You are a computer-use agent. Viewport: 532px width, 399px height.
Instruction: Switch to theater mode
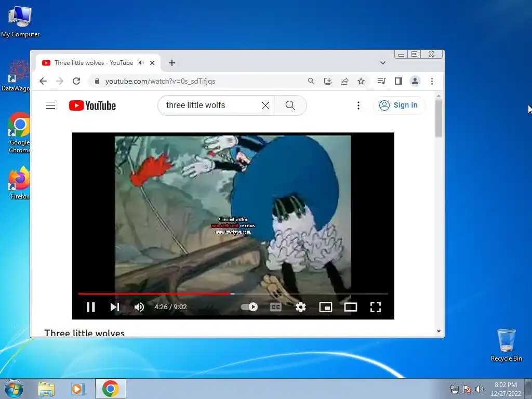point(351,307)
